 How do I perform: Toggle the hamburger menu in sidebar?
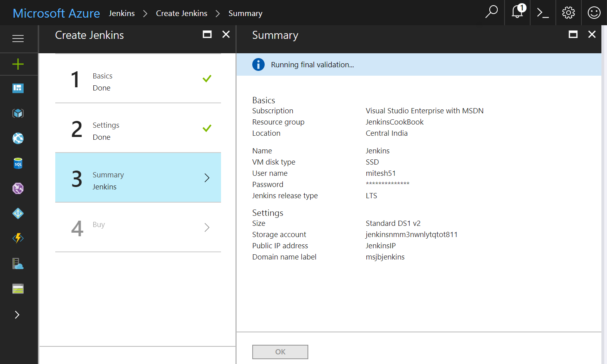tap(18, 38)
